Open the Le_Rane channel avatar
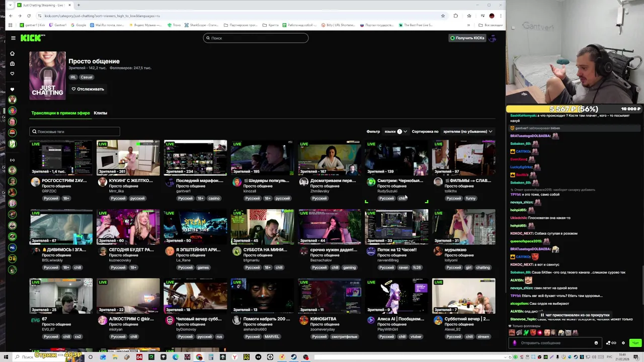The height and width of the screenshot is (362, 644). [170, 251]
